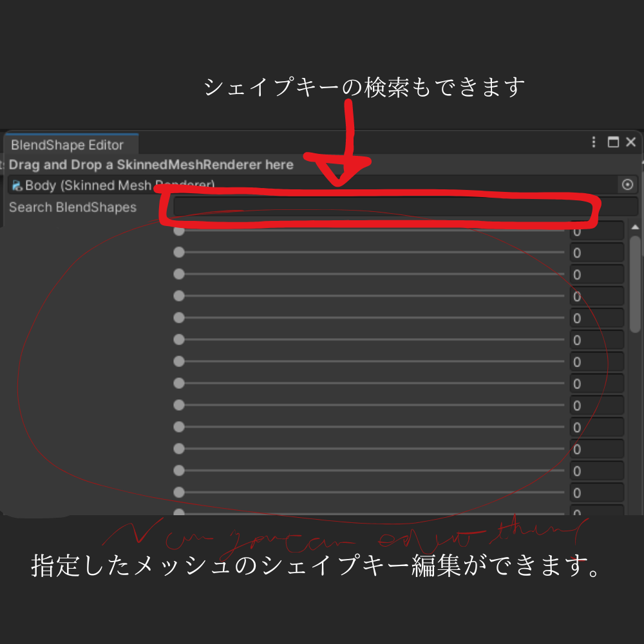
Task: Click the Drag and Drop a SkinnedMeshRenderer label
Action: pos(150,165)
